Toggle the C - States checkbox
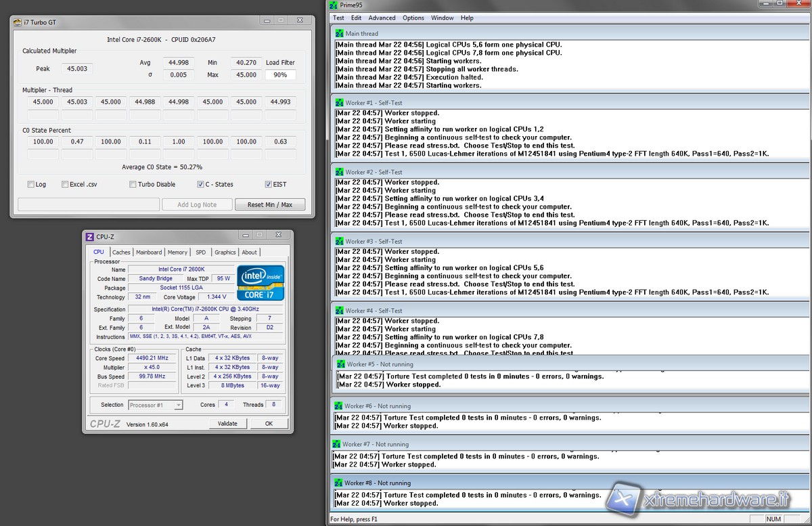Screen dimensions: 812x526 point(200,184)
